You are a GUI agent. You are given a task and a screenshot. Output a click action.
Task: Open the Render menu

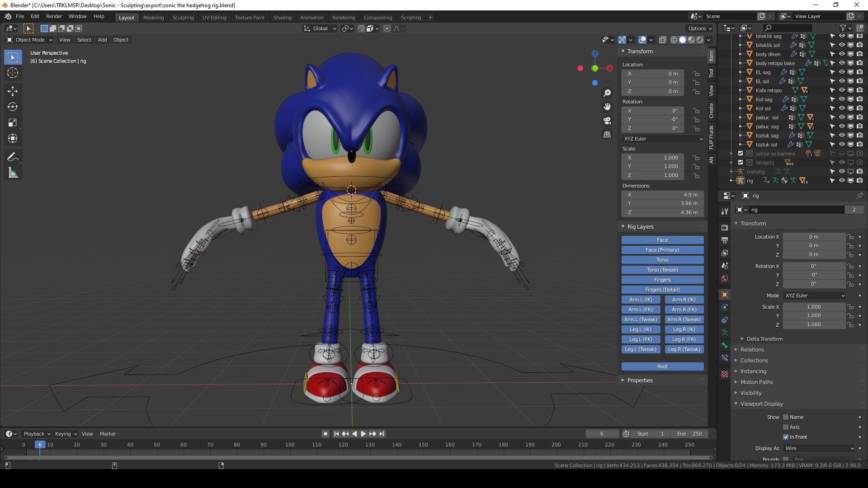(x=54, y=16)
